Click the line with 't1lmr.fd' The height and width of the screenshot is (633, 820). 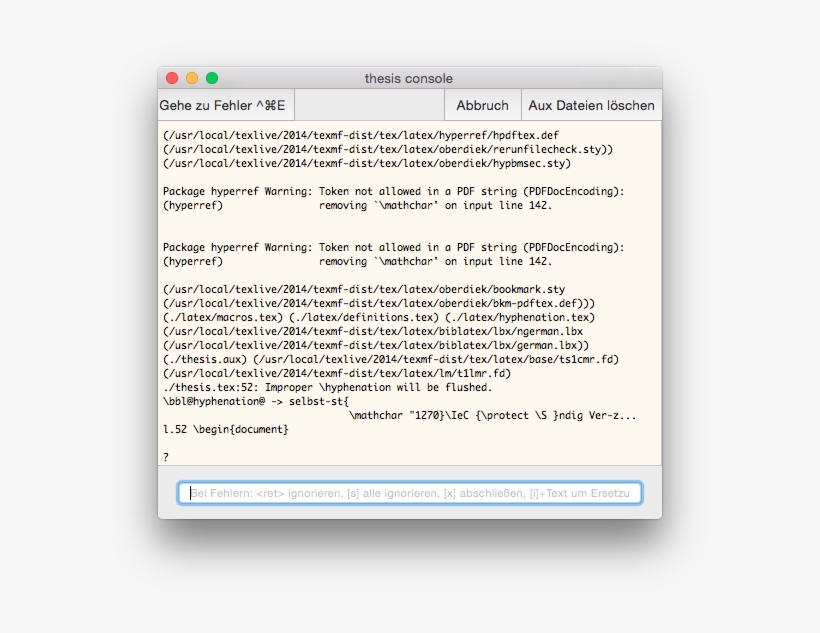[337, 374]
